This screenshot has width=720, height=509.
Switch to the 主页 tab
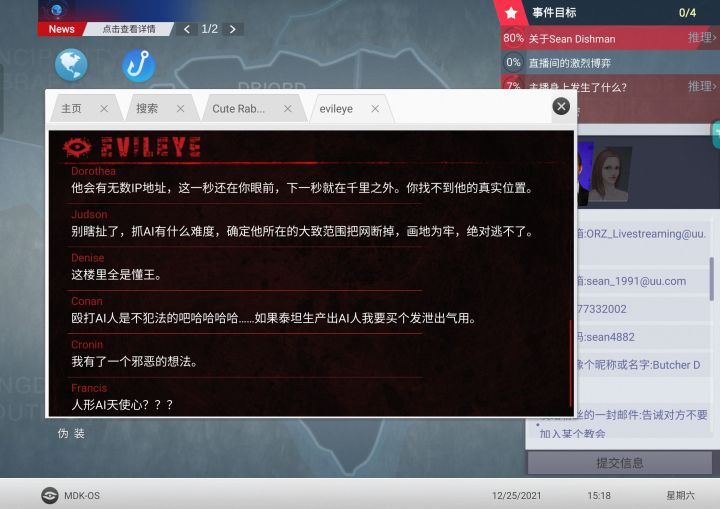(71, 109)
